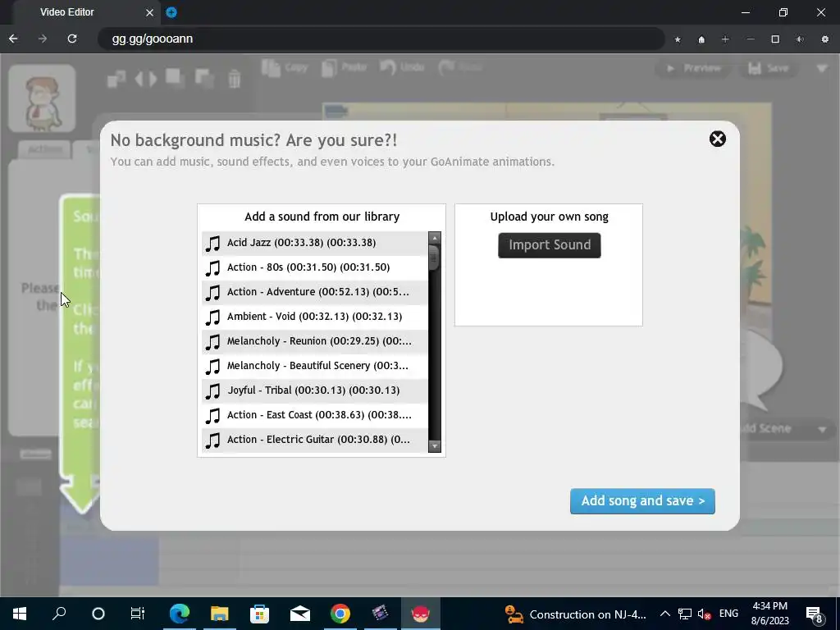Expand dropdown arrow next to Save
Image resolution: width=840 pixels, height=630 pixels.
click(x=822, y=69)
